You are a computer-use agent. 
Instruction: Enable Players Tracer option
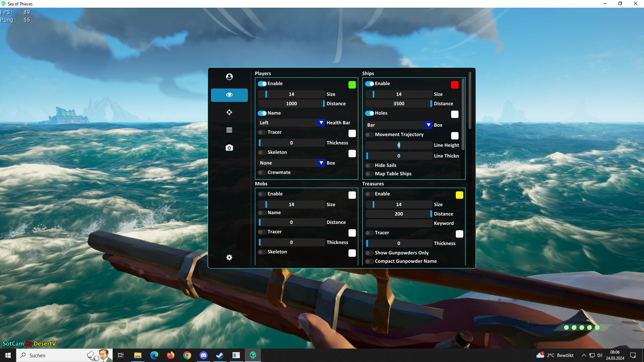pos(262,132)
